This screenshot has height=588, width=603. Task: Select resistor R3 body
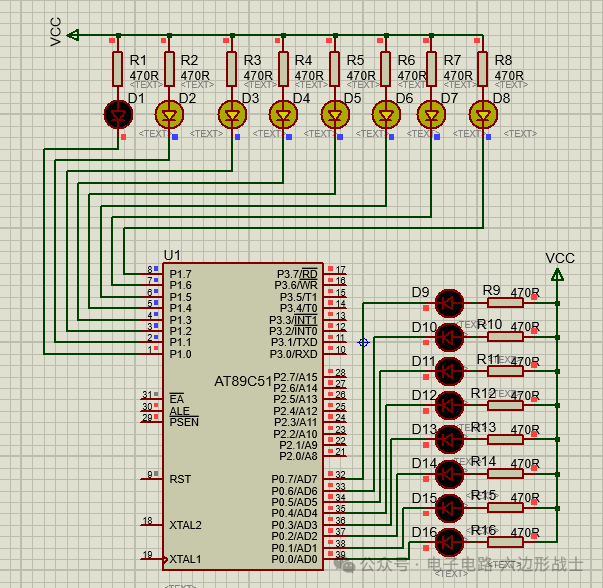pos(232,69)
